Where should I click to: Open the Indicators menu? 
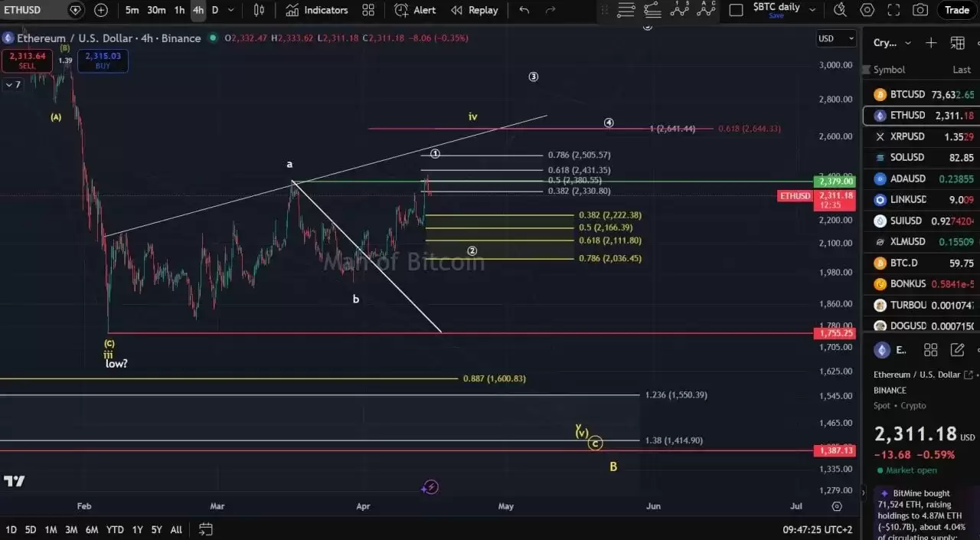tap(317, 10)
